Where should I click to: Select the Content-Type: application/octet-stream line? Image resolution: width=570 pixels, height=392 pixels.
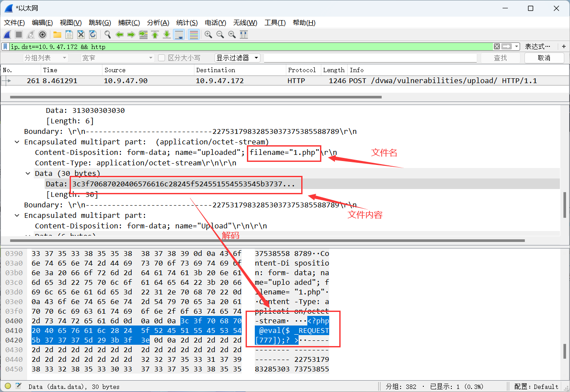coord(136,163)
